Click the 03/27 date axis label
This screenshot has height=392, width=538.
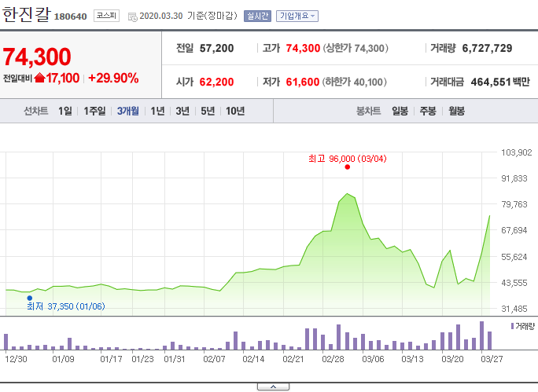click(x=492, y=359)
